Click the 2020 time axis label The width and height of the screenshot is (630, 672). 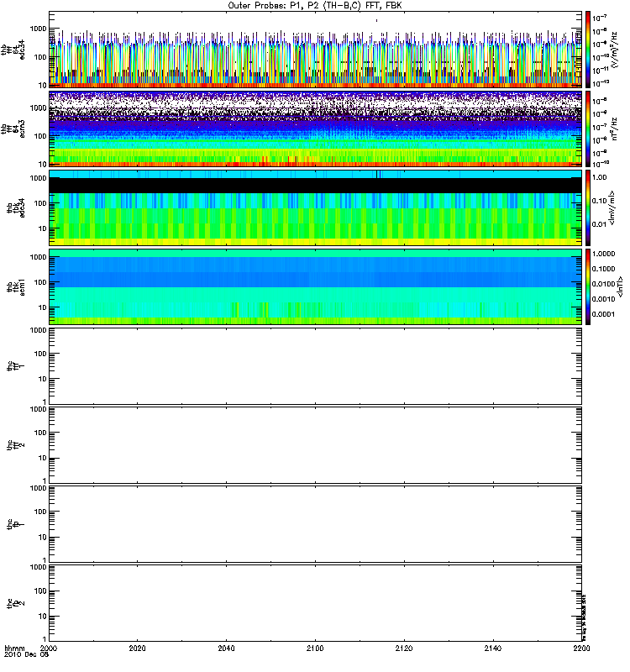[138, 648]
